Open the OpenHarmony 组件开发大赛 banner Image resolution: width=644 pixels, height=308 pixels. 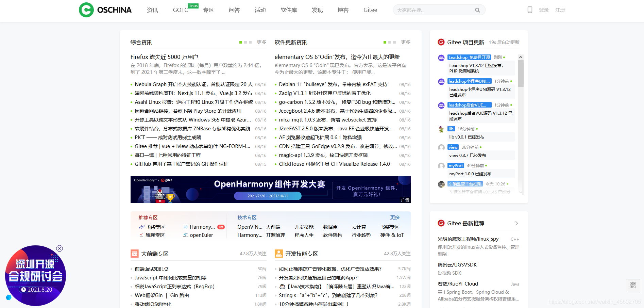point(271,190)
